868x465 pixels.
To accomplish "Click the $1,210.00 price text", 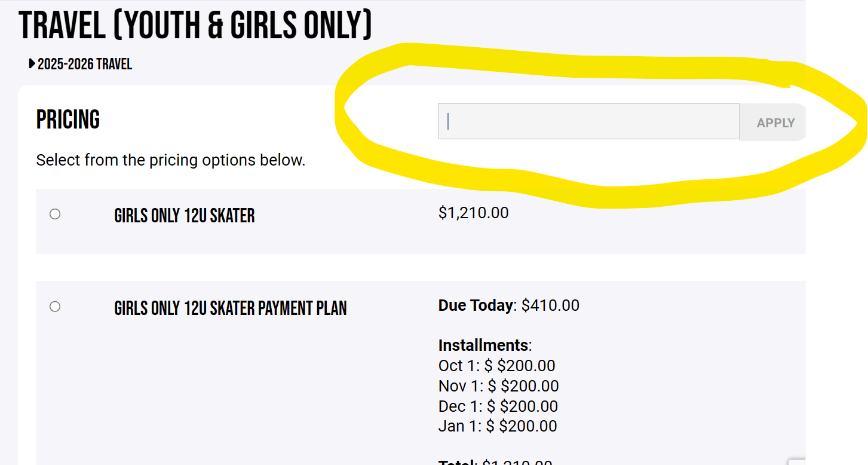I will (x=473, y=213).
